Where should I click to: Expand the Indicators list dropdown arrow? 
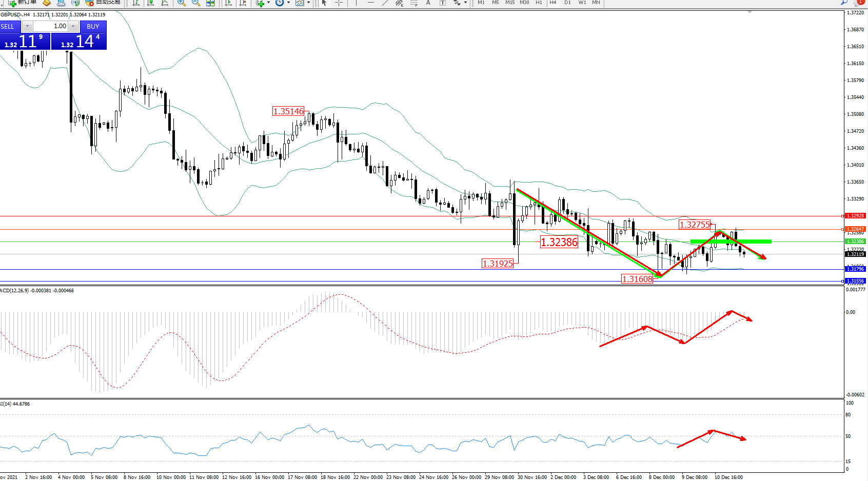tap(268, 3)
